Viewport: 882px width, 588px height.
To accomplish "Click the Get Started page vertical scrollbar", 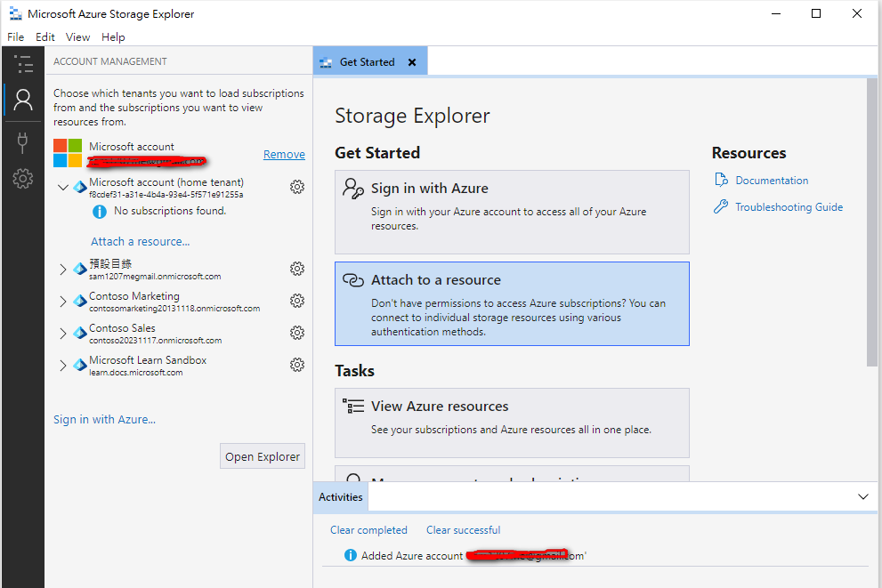I will [x=872, y=222].
